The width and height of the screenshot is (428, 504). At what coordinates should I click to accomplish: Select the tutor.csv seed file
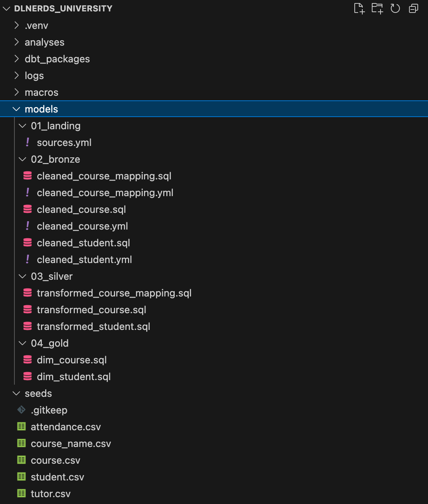click(51, 494)
